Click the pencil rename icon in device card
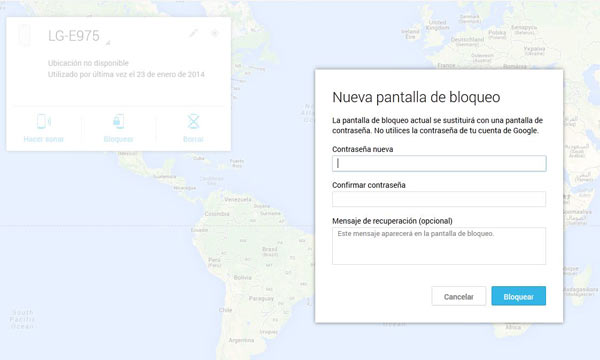The image size is (600, 360). click(193, 33)
